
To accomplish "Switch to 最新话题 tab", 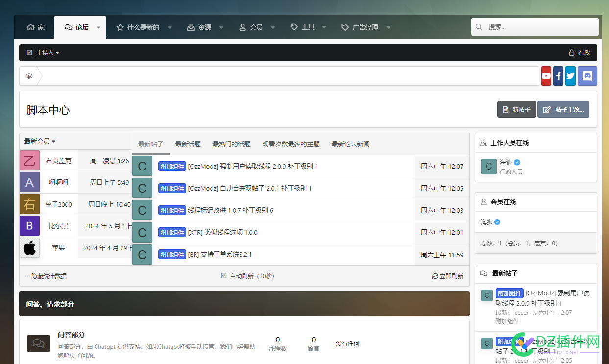I will tap(188, 144).
